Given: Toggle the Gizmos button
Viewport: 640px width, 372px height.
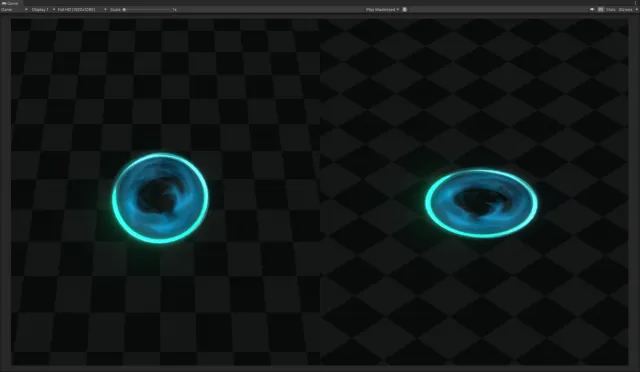Looking at the screenshot, I should click(x=625, y=9).
